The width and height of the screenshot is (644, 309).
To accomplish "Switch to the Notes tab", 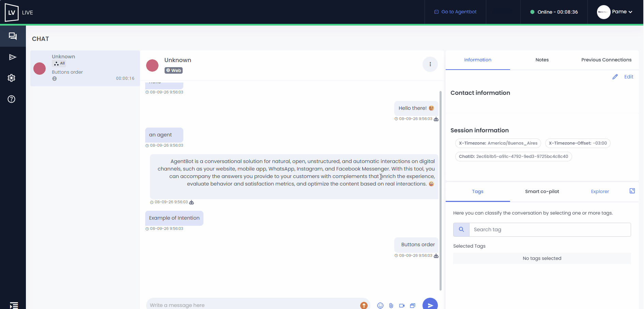I will pyautogui.click(x=542, y=60).
